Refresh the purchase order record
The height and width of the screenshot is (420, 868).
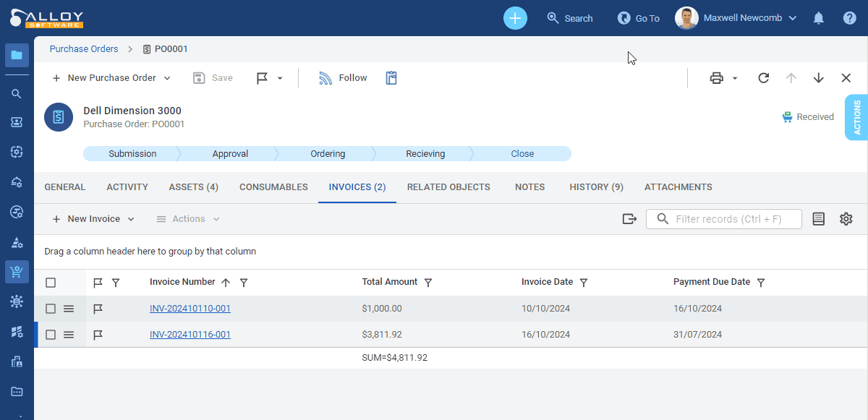tap(763, 78)
